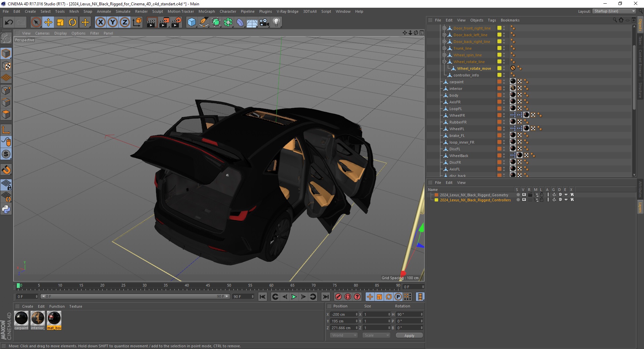Activate the Rotate tool in top toolbar

coord(72,22)
